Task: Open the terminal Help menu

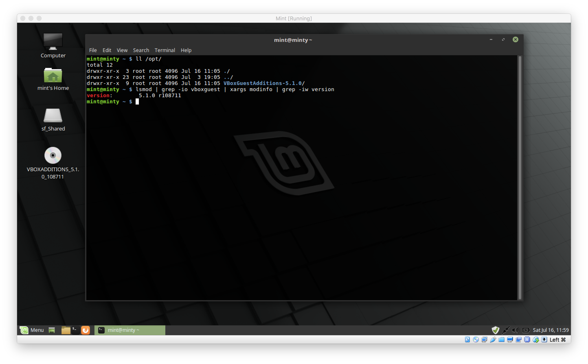Action: pos(186,50)
